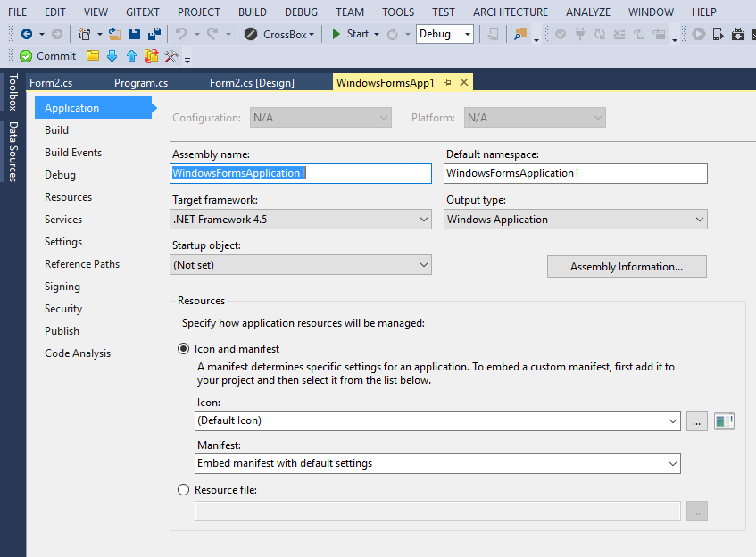Select the Resource file radio button
The height and width of the screenshot is (557, 756).
183,490
